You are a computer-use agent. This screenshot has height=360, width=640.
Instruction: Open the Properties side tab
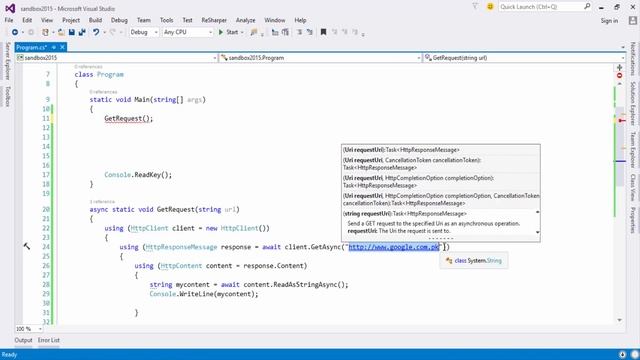click(633, 220)
